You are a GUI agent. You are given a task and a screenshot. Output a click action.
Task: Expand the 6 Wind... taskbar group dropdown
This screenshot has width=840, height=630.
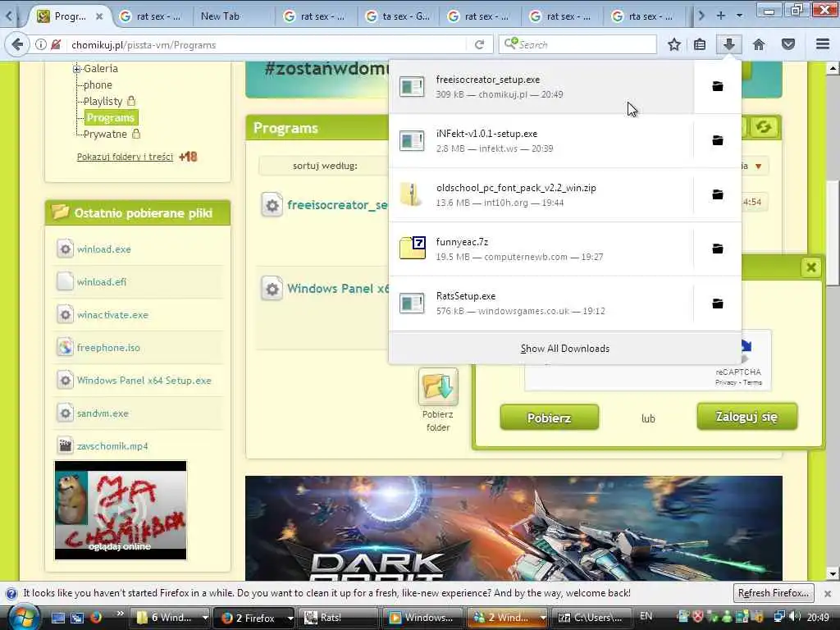204,618
